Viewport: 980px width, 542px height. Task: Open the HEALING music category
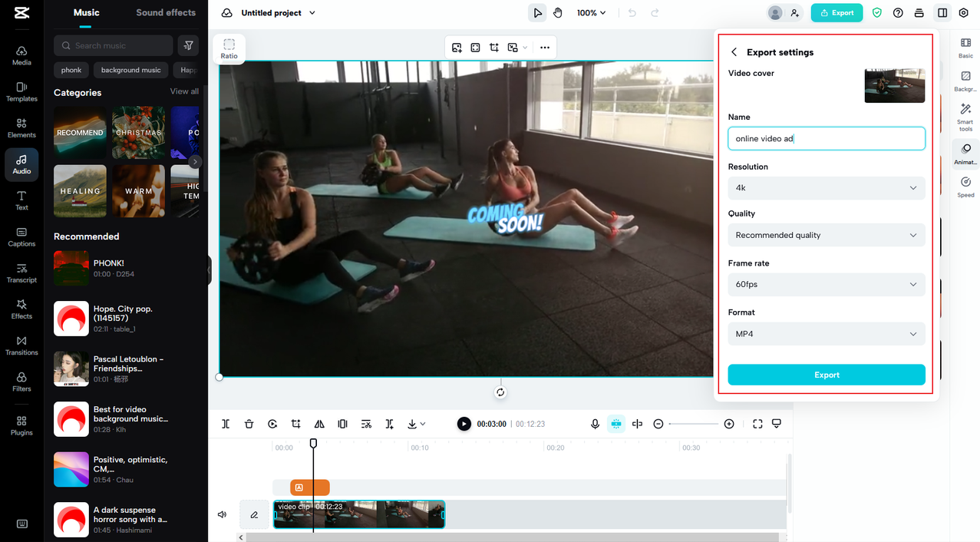[x=80, y=190]
